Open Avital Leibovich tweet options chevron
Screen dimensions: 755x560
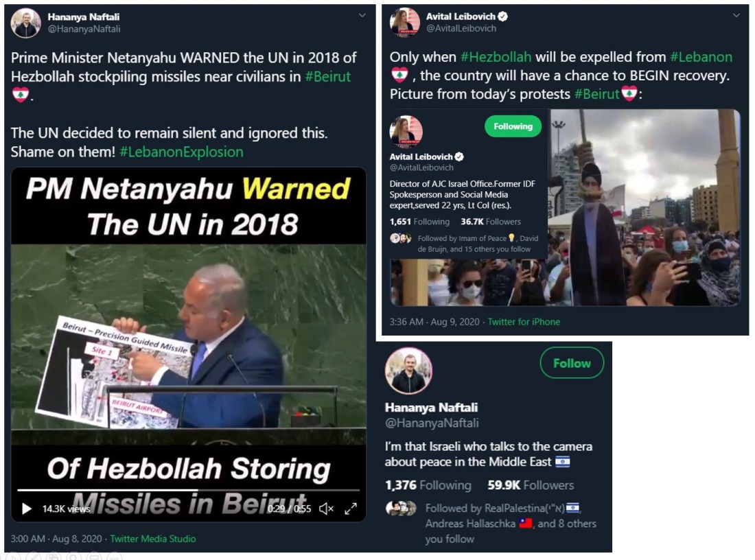pos(736,15)
